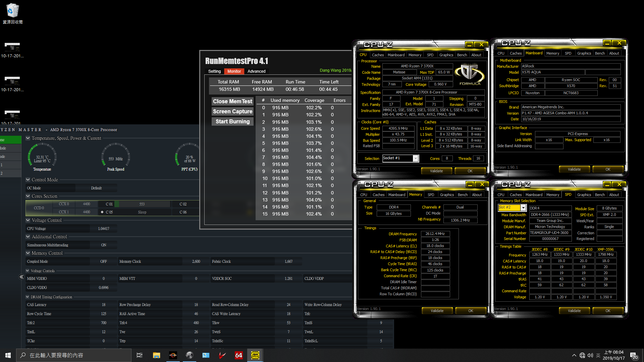Click the search magnifier in taskbar
Viewport: 644px width, 362px height.
tap(23, 355)
